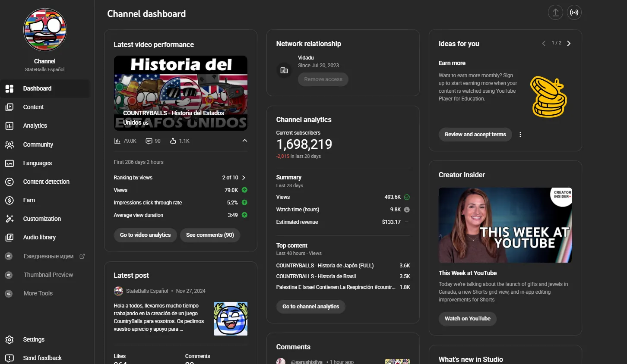Screen dimensions: 627x364
Task: Click the See comments (90) button
Action: tap(210, 235)
